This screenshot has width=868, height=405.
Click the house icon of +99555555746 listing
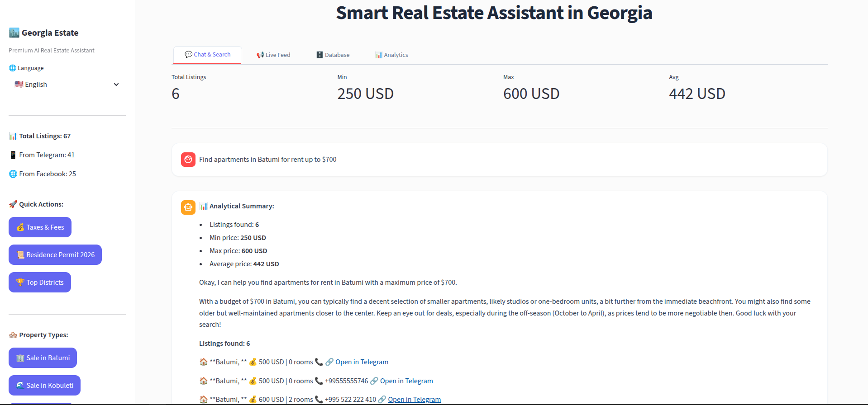(x=204, y=381)
